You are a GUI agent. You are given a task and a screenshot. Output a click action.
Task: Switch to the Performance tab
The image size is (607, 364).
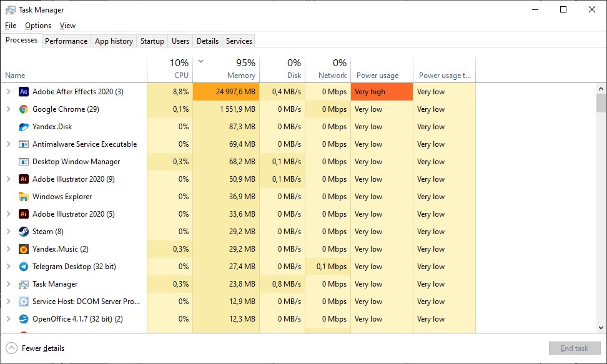tap(66, 41)
